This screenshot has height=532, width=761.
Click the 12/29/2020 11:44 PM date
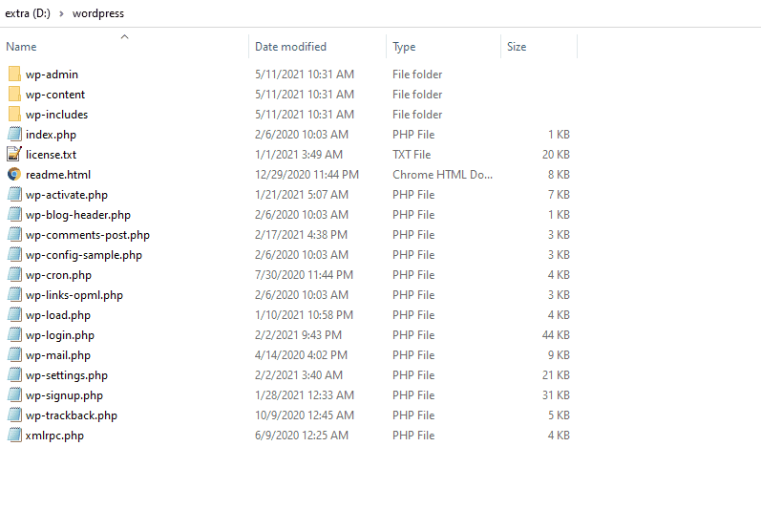pyautogui.click(x=307, y=174)
